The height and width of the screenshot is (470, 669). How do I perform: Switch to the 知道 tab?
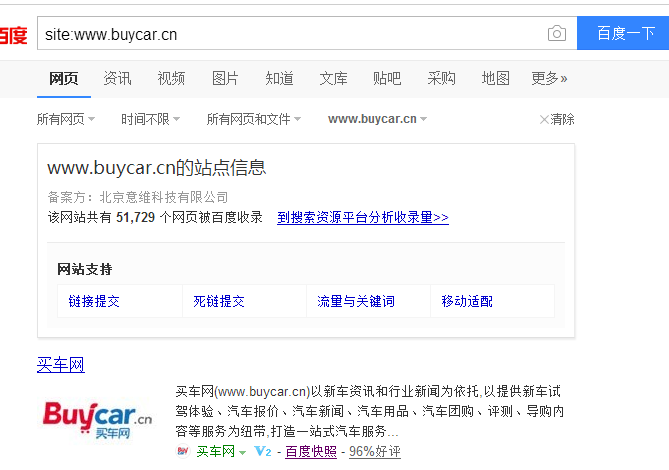pyautogui.click(x=279, y=78)
